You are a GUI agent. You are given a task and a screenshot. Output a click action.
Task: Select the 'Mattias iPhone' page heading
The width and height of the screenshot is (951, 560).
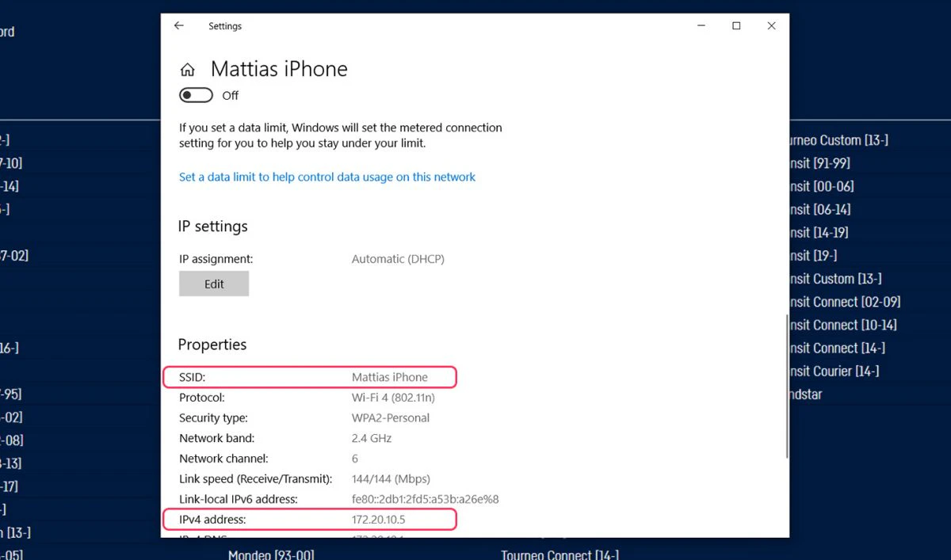(x=279, y=69)
